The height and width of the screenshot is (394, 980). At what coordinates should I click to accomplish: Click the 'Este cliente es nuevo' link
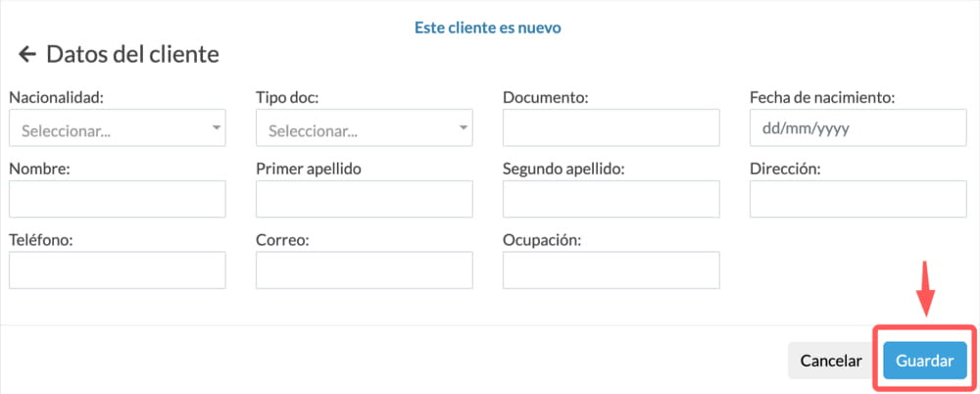tap(487, 28)
